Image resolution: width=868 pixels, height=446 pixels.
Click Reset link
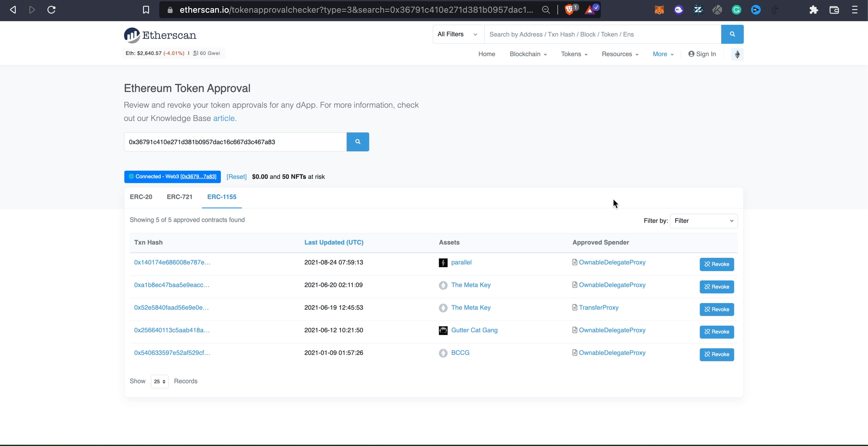[x=237, y=177]
